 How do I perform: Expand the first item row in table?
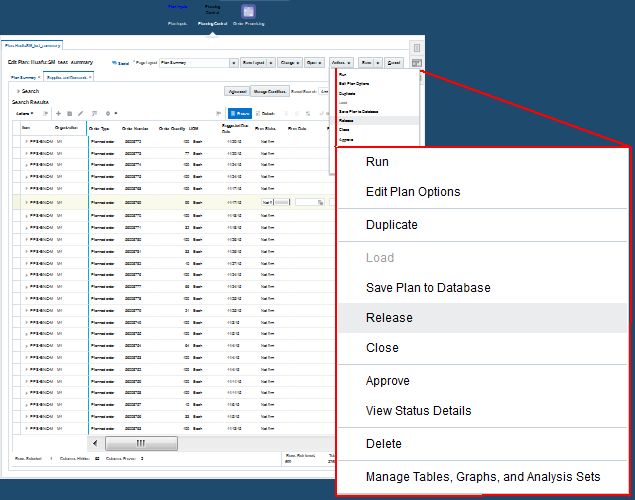coord(26,143)
